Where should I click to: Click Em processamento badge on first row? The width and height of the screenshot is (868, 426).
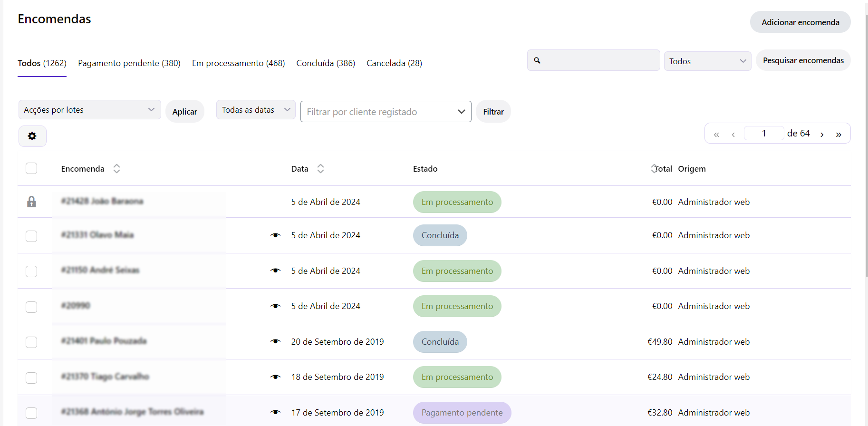(x=457, y=202)
